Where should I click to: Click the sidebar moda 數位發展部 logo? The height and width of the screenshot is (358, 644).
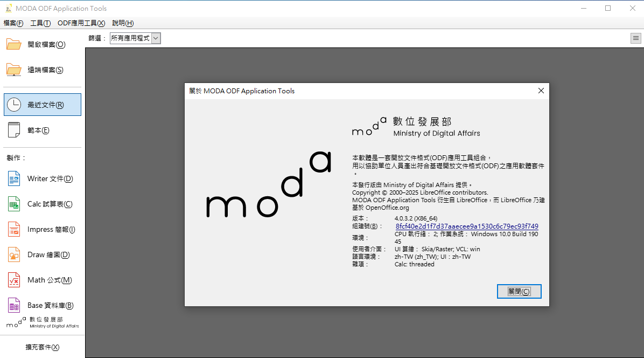point(43,322)
